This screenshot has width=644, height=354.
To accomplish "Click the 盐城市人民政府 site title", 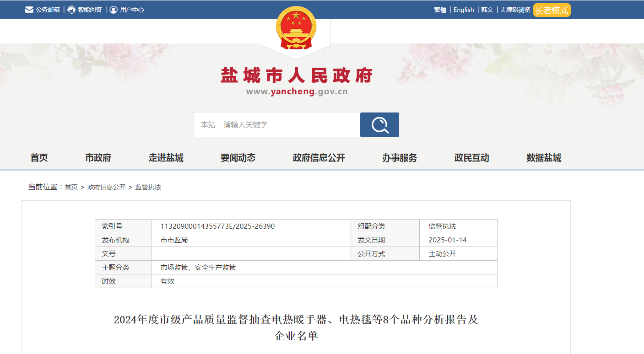I will 297,76.
